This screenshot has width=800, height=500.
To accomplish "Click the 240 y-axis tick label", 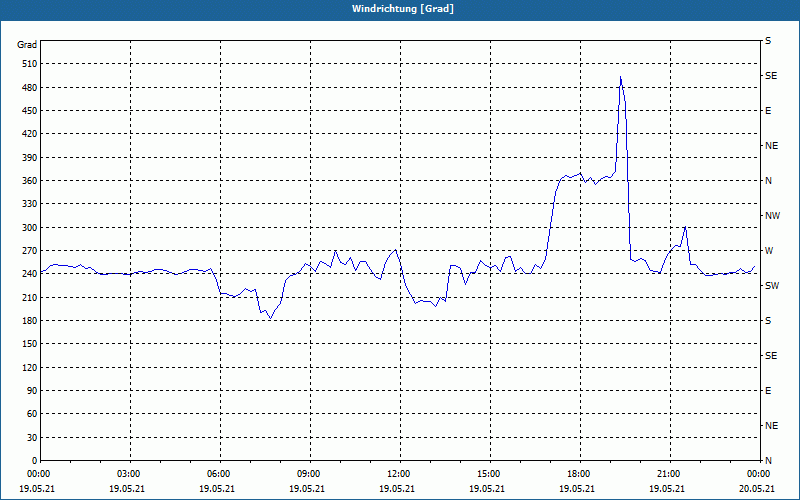I will coord(30,274).
